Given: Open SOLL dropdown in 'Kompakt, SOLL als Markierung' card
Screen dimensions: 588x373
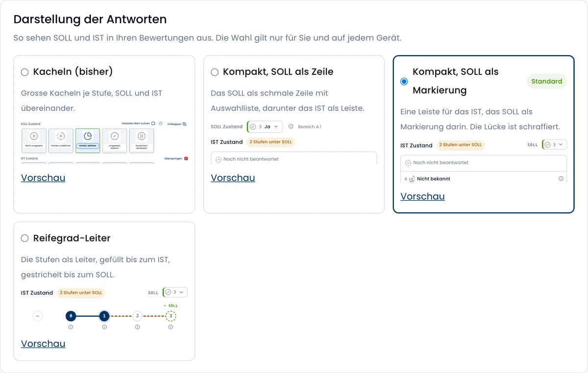Looking at the screenshot, I should pyautogui.click(x=554, y=145).
